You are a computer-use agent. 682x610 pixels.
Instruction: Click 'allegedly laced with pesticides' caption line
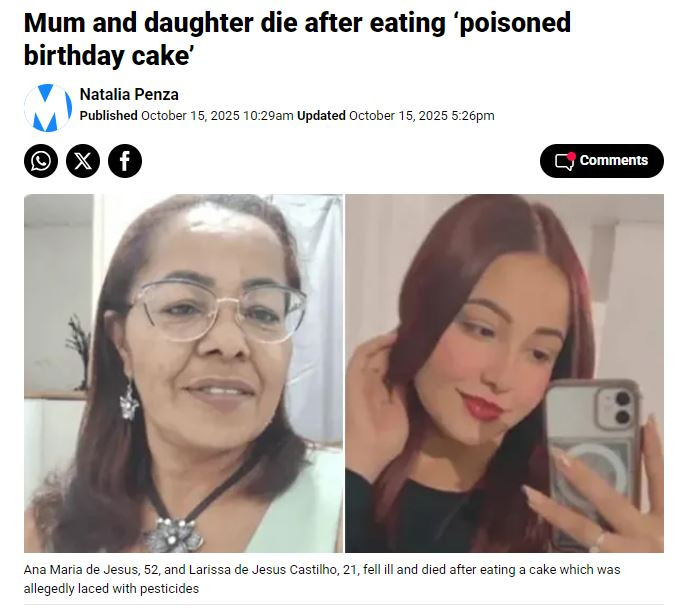point(111,589)
